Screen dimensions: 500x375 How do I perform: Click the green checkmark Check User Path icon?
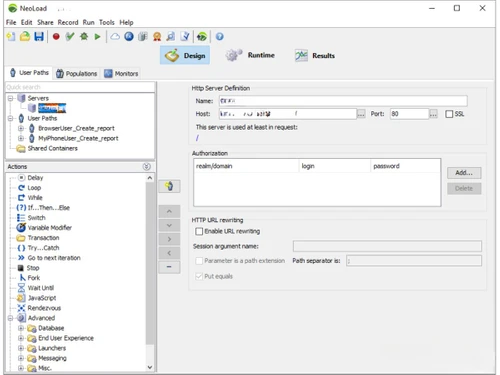[70, 37]
